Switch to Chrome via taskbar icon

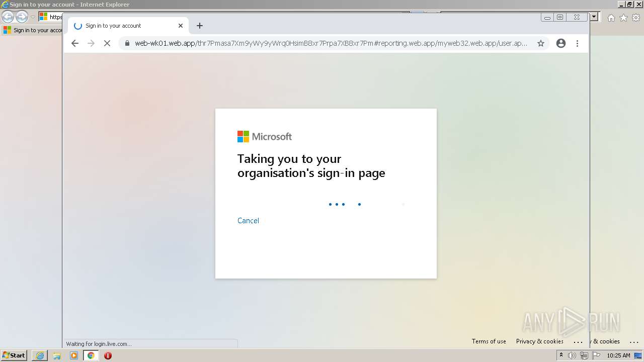coord(91,355)
